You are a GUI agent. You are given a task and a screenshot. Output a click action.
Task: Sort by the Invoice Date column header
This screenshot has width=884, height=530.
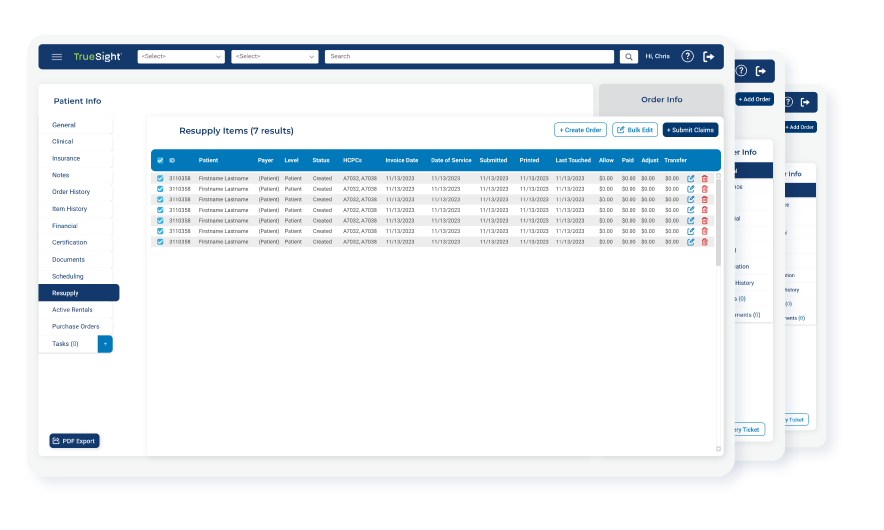click(401, 161)
